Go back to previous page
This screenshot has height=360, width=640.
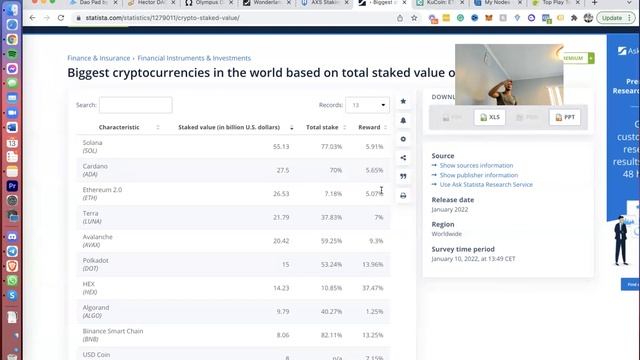pyautogui.click(x=32, y=18)
